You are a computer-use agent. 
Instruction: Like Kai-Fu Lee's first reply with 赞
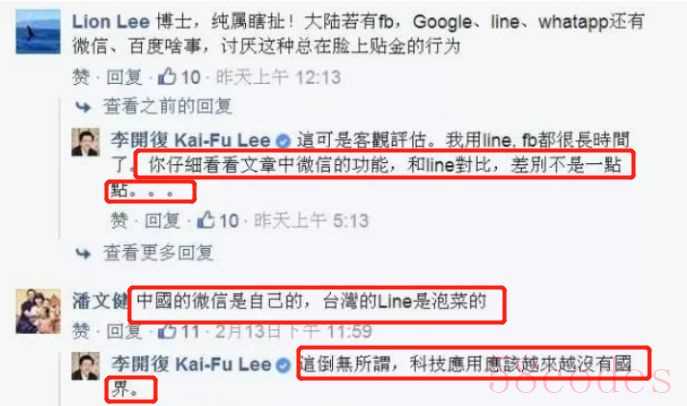(x=120, y=220)
